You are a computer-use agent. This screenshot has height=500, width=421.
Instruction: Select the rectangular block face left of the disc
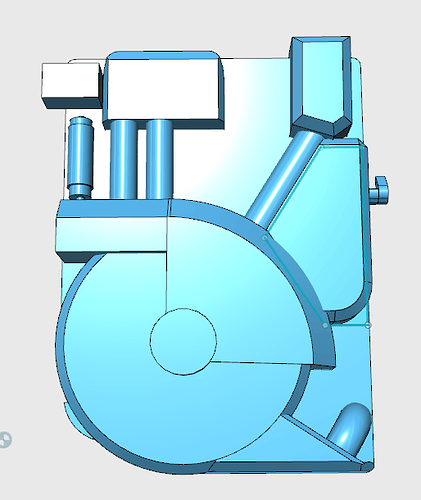pos(111,234)
